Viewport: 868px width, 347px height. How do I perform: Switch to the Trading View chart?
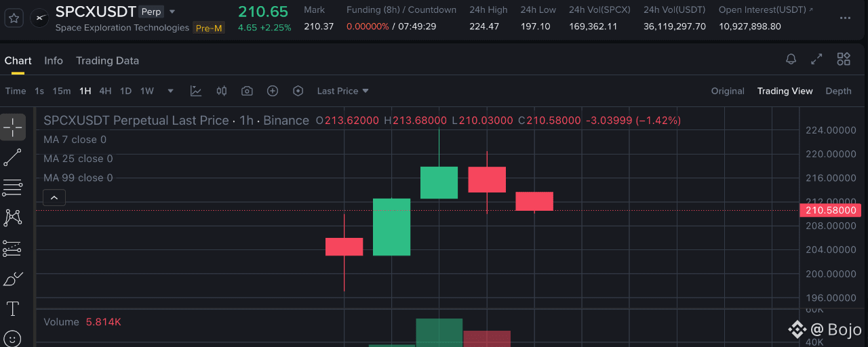pyautogui.click(x=785, y=91)
